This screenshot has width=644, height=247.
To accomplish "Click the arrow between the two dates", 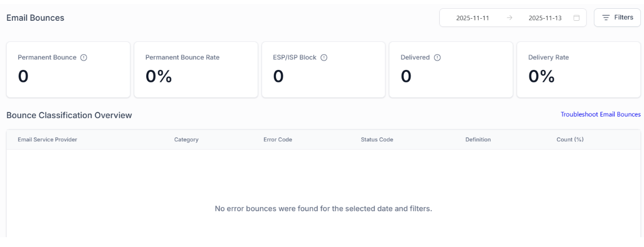I will click(510, 18).
